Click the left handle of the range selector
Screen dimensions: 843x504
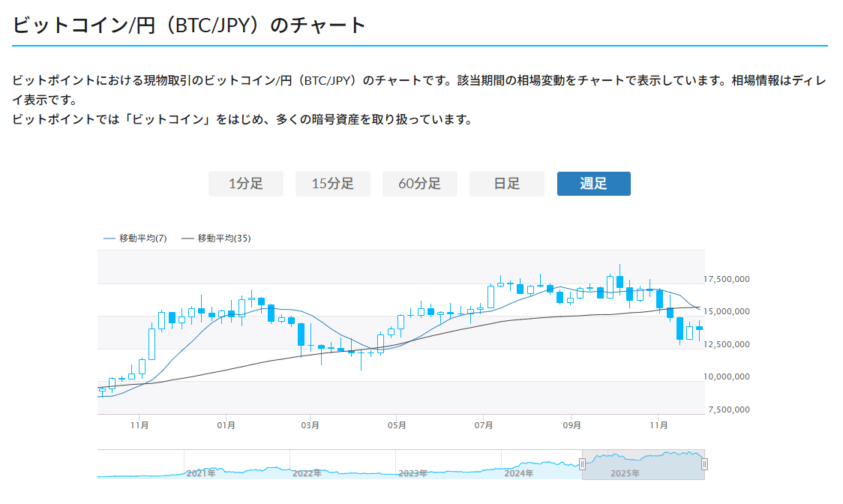582,463
